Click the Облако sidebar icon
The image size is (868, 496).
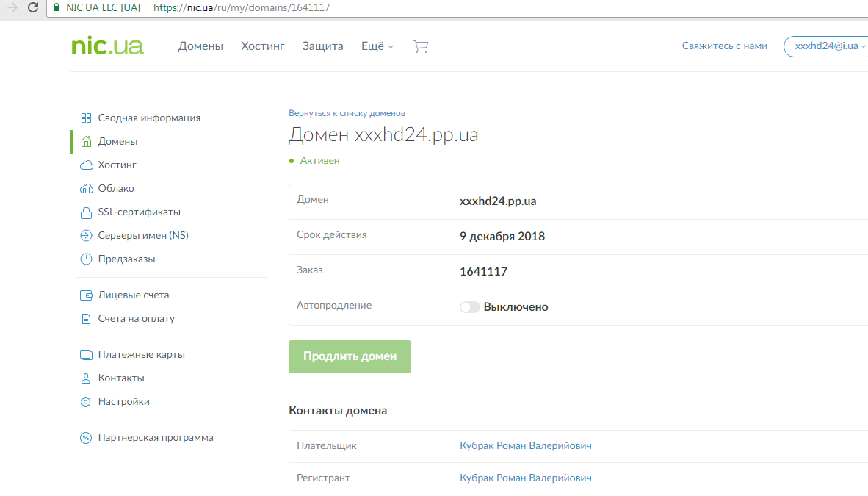tap(86, 189)
